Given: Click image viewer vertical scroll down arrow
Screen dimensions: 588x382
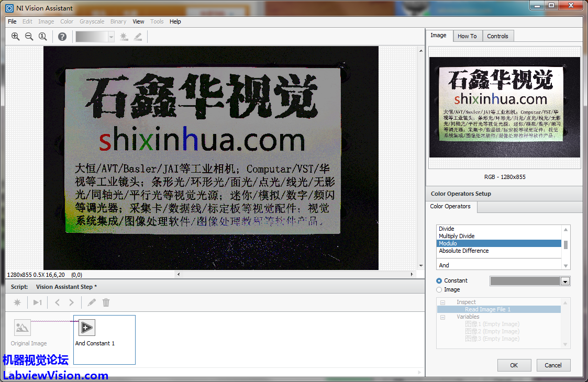Looking at the screenshot, I should tap(421, 266).
